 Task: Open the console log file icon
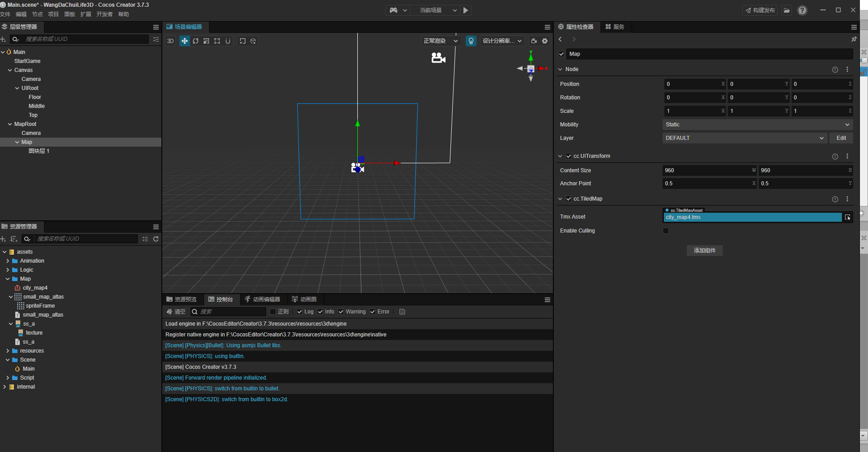402,312
